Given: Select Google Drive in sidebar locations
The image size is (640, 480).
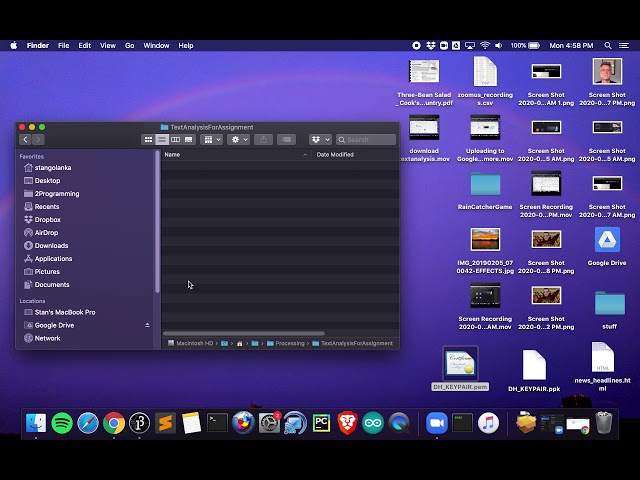Looking at the screenshot, I should 49,325.
